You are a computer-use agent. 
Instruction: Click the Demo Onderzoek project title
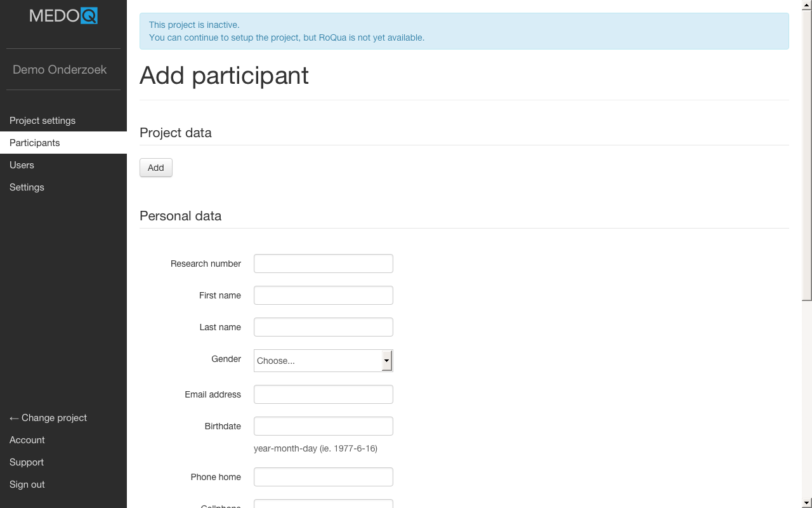coord(60,70)
